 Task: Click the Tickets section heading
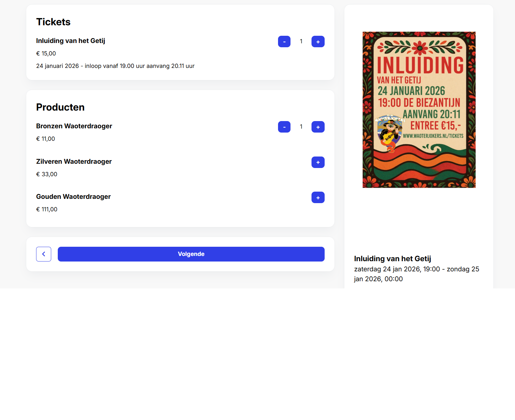(53, 22)
